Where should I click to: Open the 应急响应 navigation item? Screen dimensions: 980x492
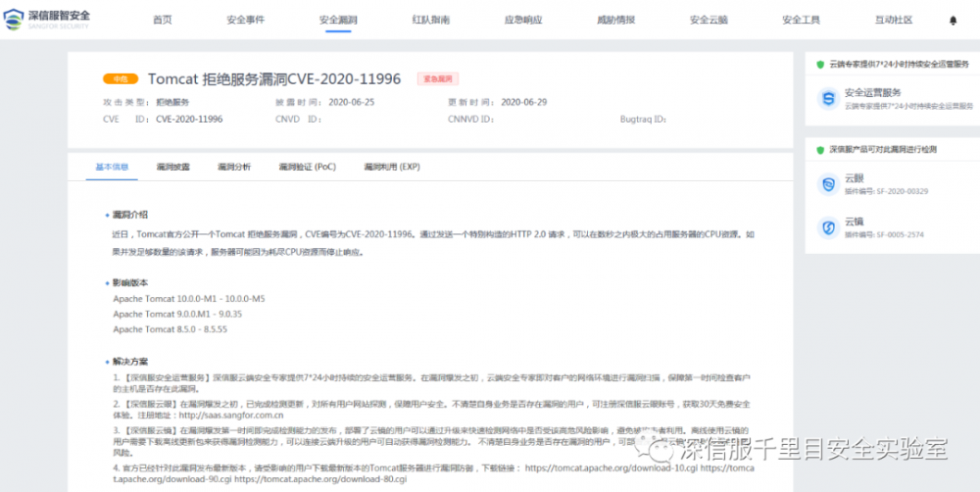point(523,20)
